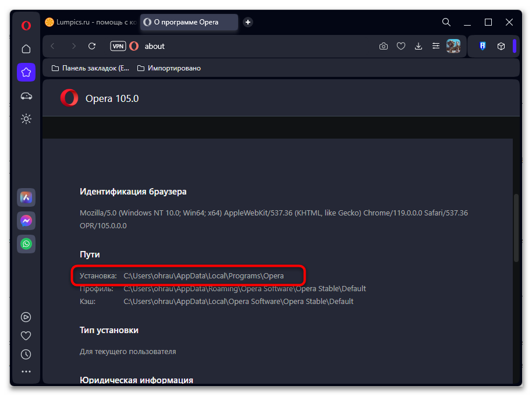Click the Opera icon in address bar
The image size is (532, 396).
[x=134, y=46]
